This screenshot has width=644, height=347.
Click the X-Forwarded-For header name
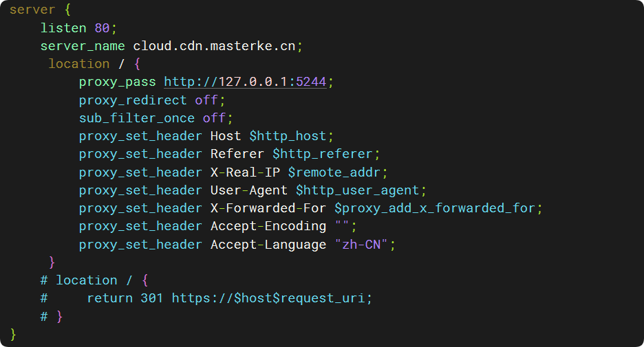coord(268,208)
